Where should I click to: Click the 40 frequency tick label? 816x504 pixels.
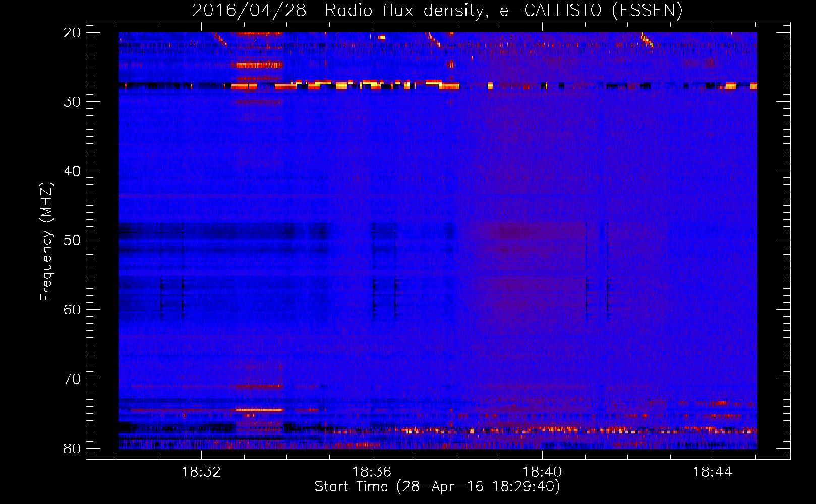72,171
